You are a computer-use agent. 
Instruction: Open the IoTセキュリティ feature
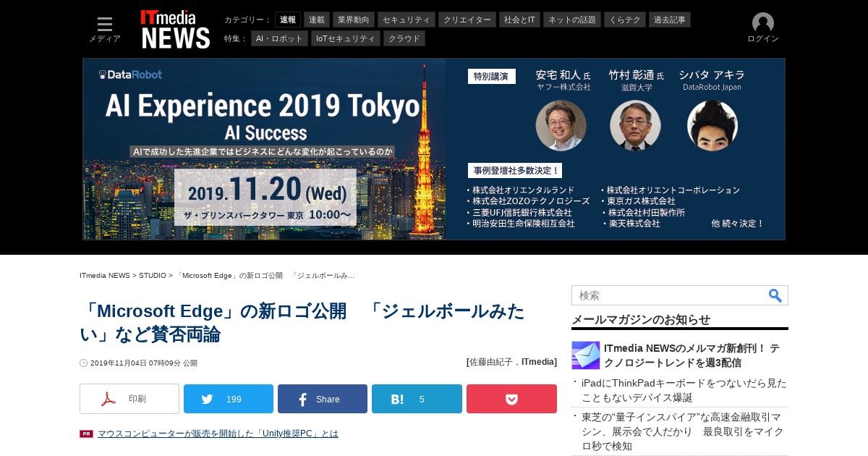point(346,38)
